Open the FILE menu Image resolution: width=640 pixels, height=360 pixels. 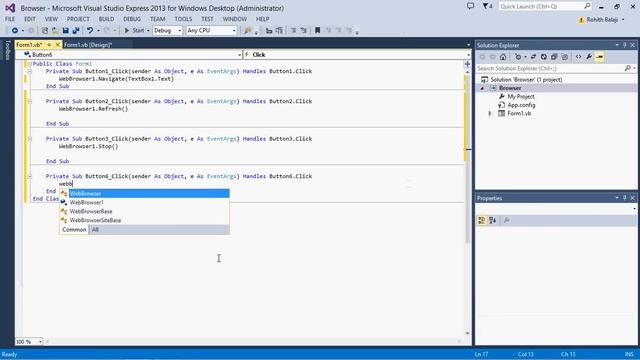(10, 19)
